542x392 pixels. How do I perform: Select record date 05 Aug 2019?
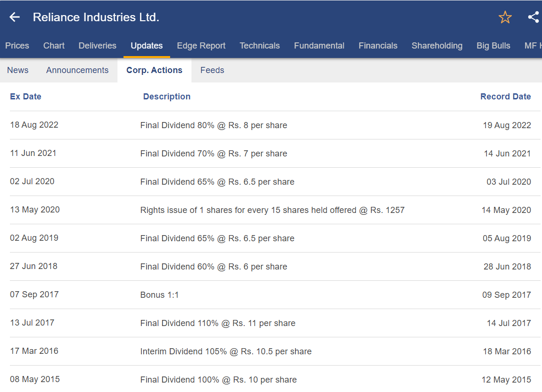click(x=507, y=238)
